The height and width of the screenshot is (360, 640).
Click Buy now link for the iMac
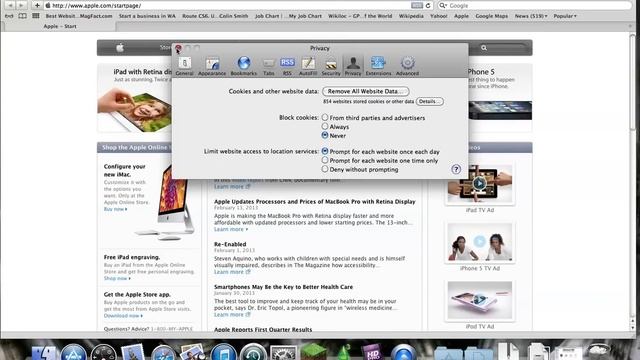click(x=116, y=209)
